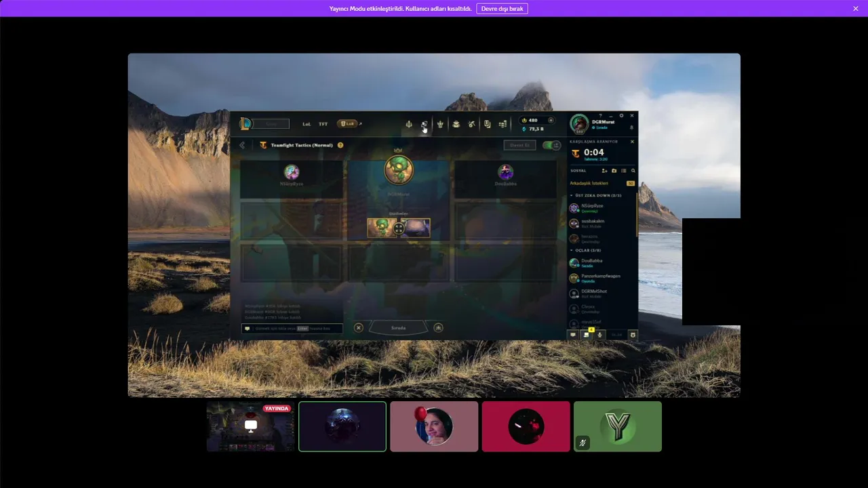
Task: Click the muted microphone badge on the green Y tile
Action: (583, 443)
